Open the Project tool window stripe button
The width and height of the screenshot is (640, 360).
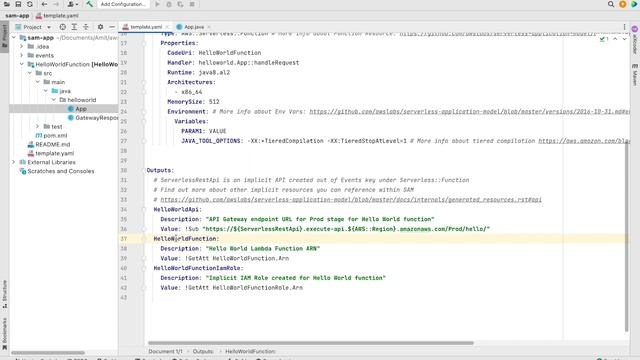pos(4,36)
